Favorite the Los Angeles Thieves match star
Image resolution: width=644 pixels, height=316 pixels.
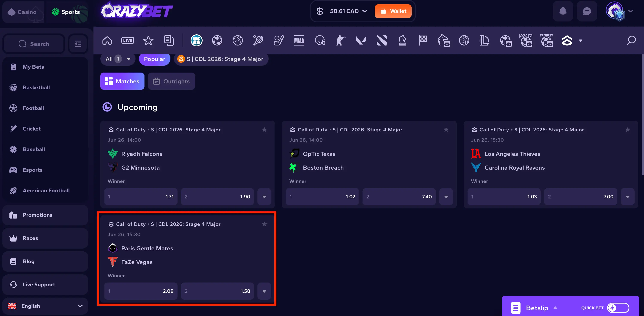point(627,129)
